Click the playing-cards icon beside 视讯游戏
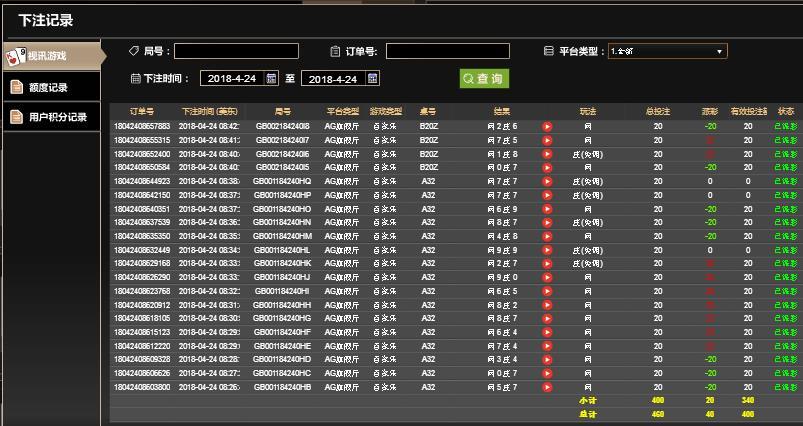 click(x=15, y=56)
